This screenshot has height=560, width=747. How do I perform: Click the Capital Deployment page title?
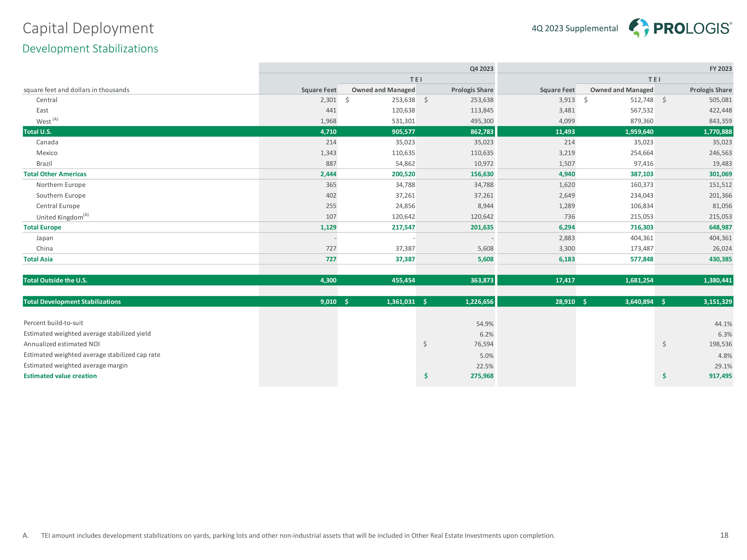coord(88,28)
